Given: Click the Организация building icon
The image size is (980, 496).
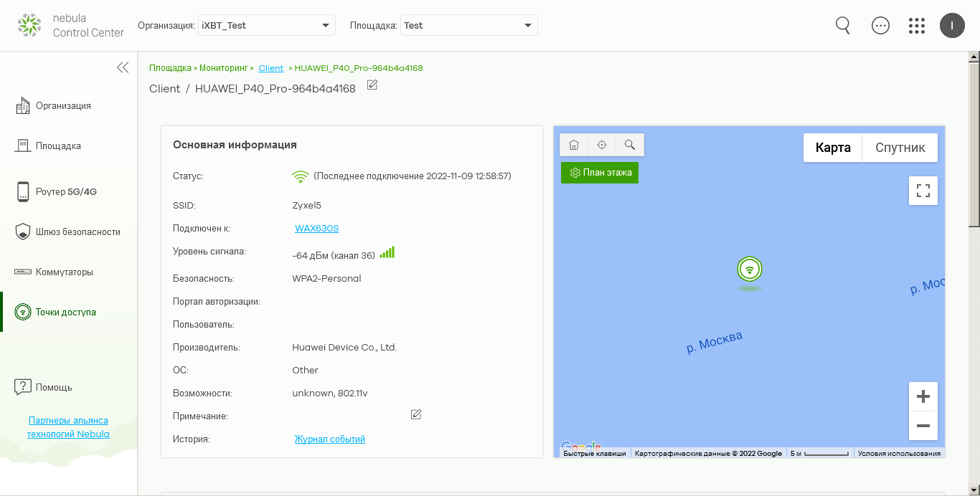Looking at the screenshot, I should pos(23,105).
